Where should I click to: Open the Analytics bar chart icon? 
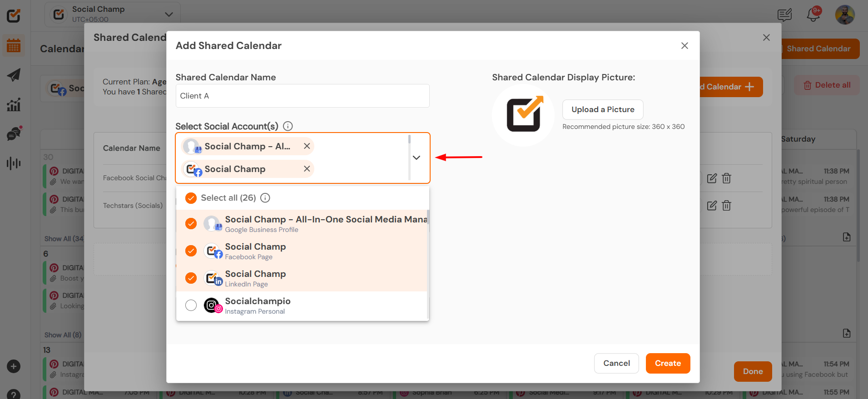(14, 104)
